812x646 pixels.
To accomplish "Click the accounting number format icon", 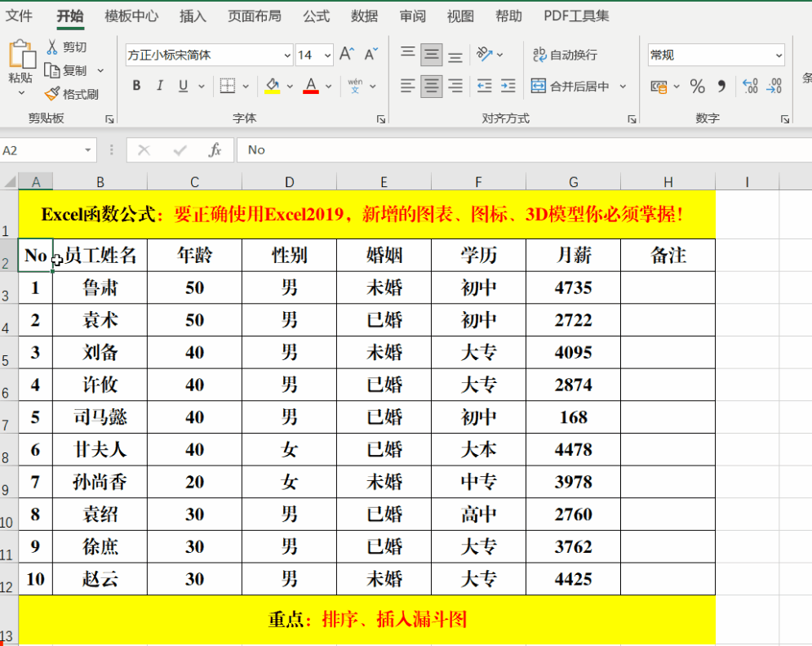I will coord(659,87).
